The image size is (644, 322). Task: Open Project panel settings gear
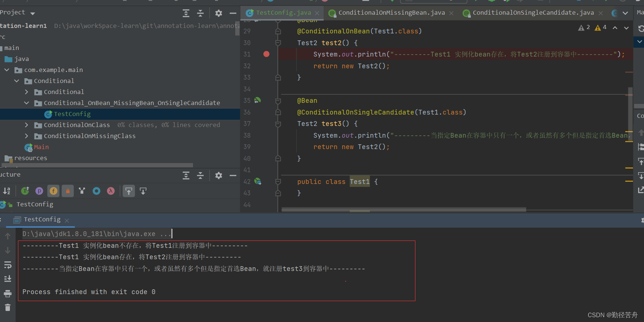click(219, 13)
